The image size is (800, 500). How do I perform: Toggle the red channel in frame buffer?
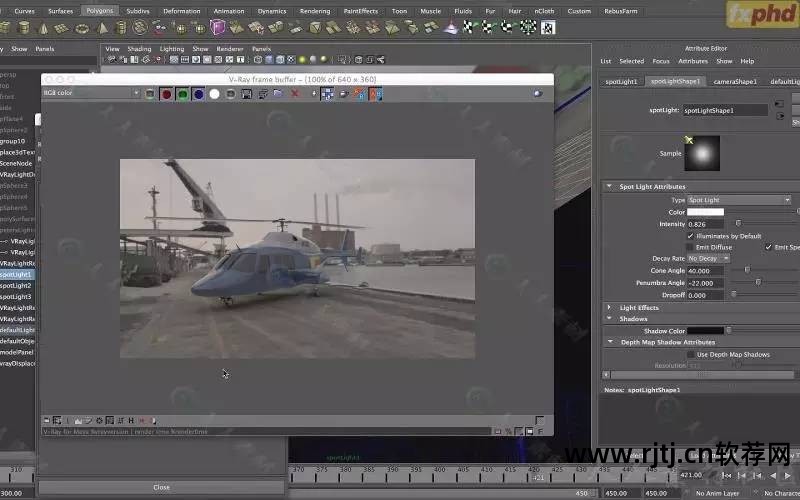tap(166, 94)
